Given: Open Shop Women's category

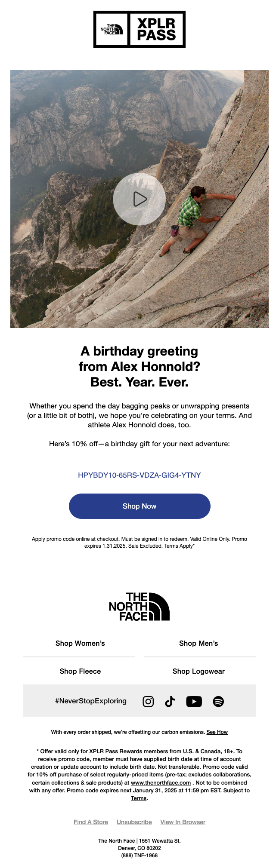Looking at the screenshot, I should coord(80,643).
